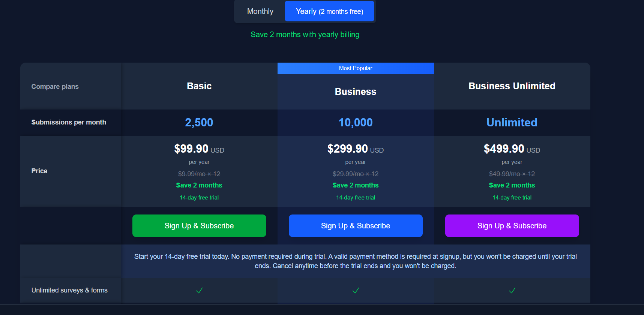Click the 10,000 submissions value
644x315 pixels.
[356, 123]
